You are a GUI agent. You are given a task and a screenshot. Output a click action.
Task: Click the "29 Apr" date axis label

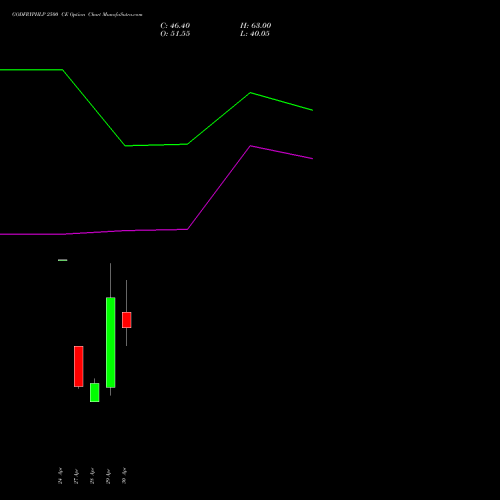(x=108, y=476)
